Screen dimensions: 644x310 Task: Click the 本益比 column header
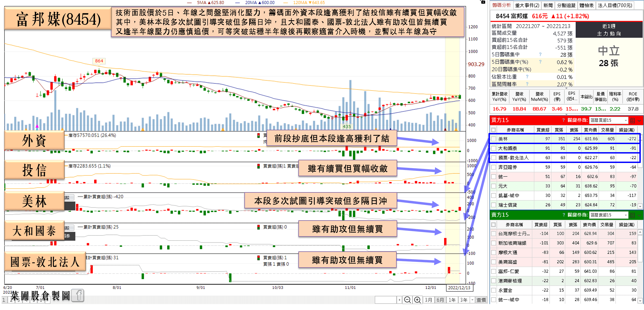586,97
